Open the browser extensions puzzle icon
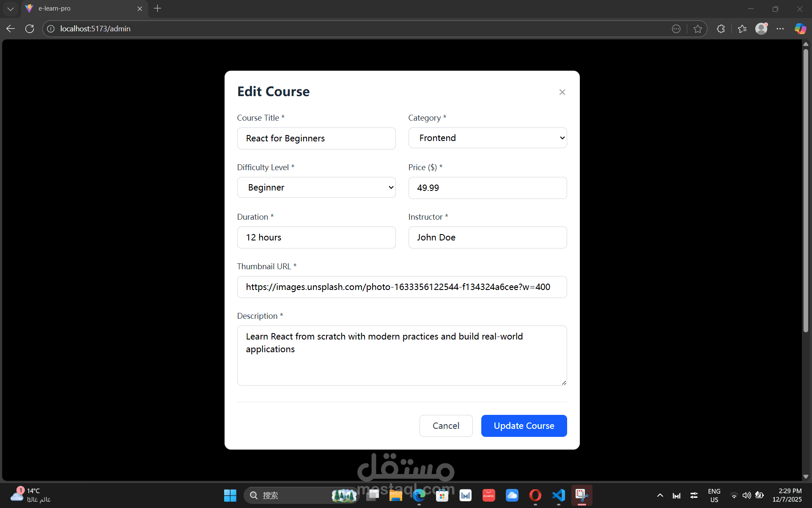The height and width of the screenshot is (508, 812). click(721, 29)
